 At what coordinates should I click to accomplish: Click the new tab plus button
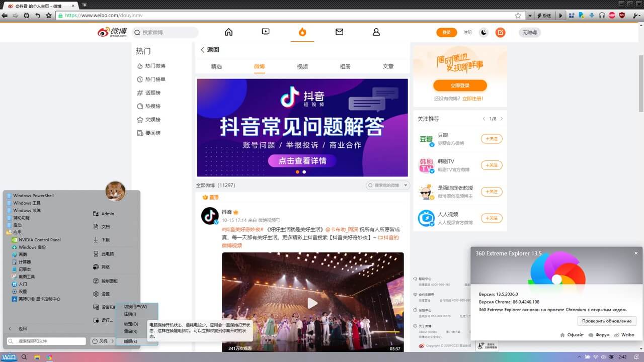pyautogui.click(x=84, y=5)
